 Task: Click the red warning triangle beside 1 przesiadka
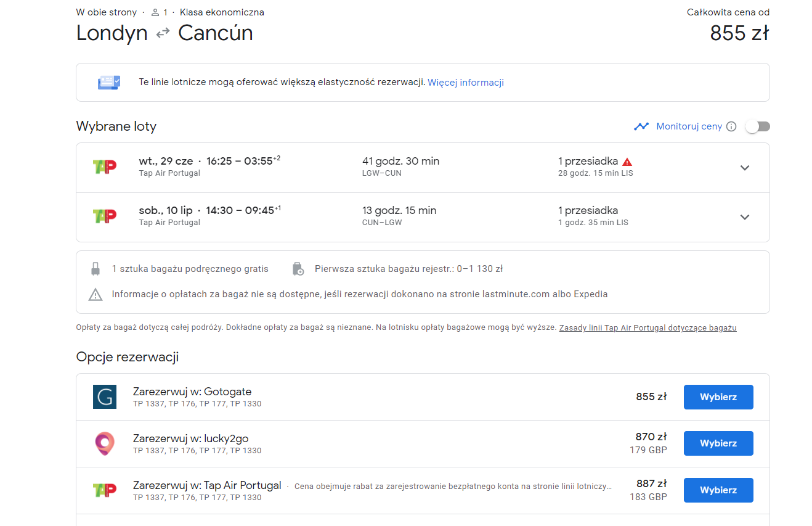click(627, 162)
